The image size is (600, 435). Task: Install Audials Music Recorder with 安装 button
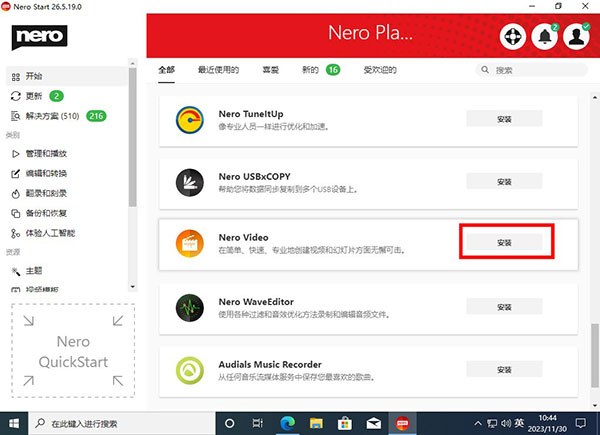tap(504, 370)
